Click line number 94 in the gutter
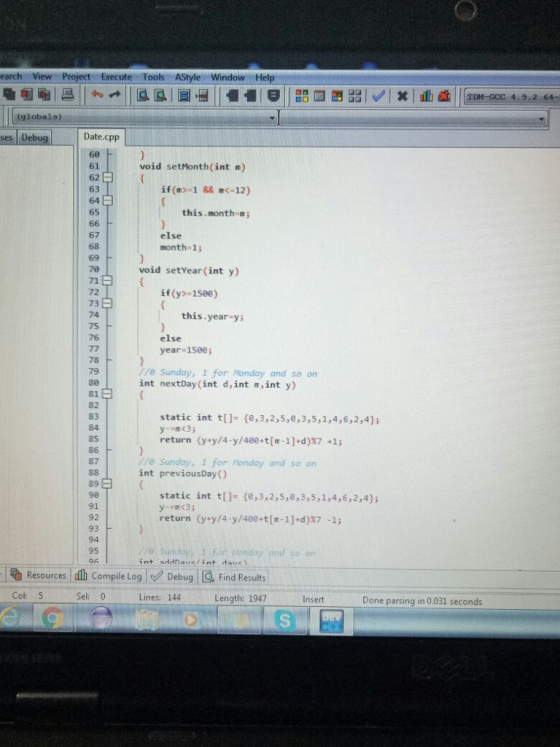 pos(93,540)
